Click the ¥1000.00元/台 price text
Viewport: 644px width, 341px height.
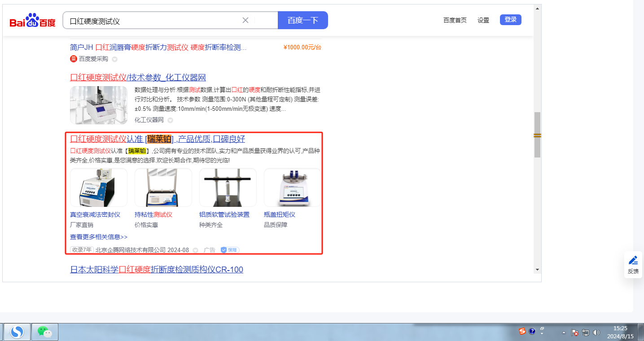click(x=302, y=48)
